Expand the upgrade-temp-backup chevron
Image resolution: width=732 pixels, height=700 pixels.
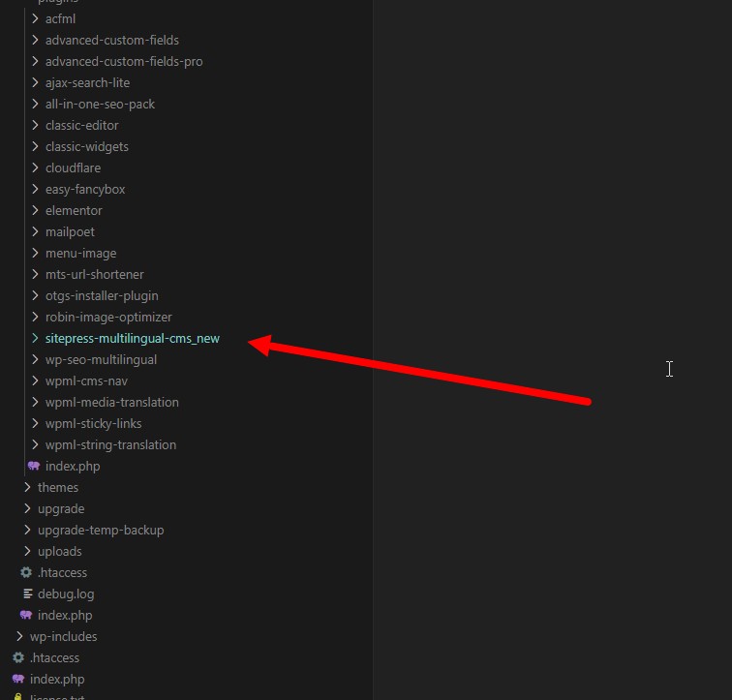point(27,530)
